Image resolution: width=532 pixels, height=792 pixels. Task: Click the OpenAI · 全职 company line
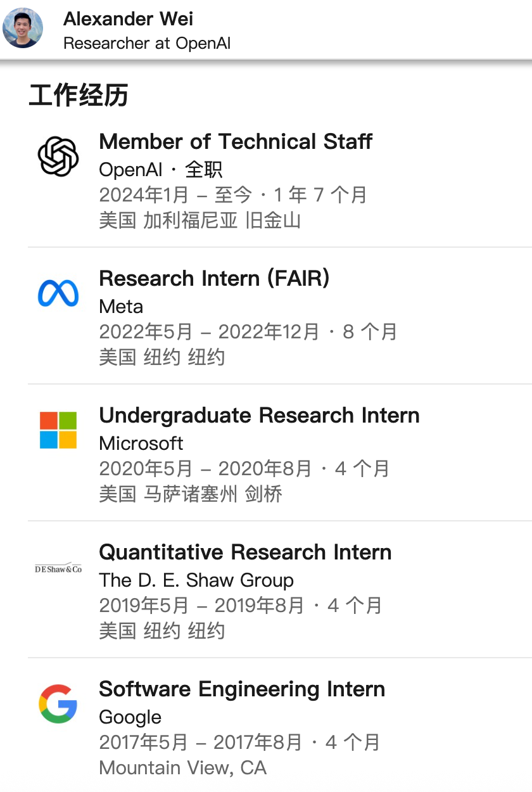tap(161, 169)
